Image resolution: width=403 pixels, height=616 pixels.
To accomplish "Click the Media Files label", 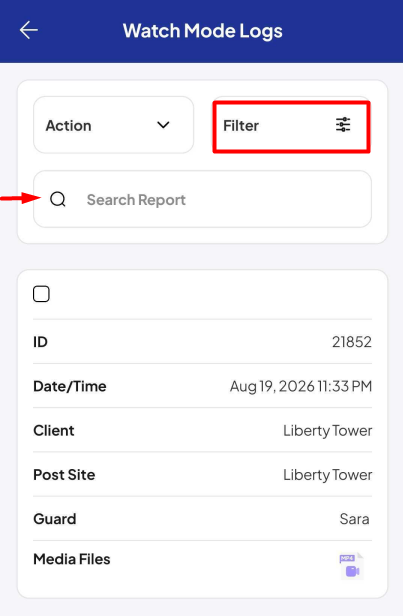I will pos(72,559).
